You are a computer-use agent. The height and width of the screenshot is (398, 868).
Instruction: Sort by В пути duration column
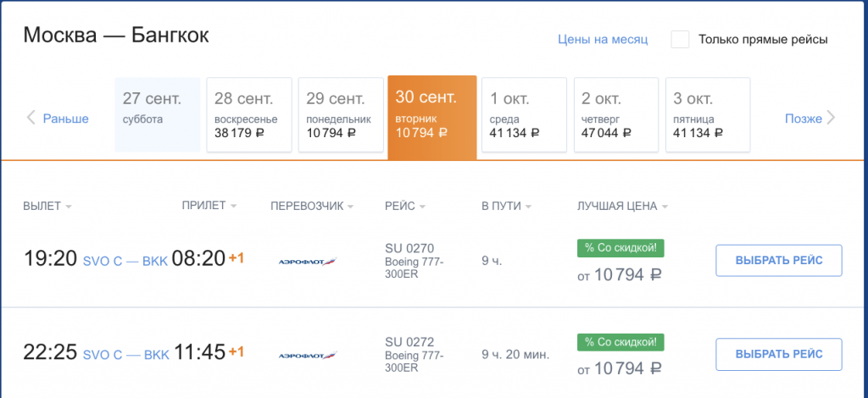pyautogui.click(x=507, y=206)
